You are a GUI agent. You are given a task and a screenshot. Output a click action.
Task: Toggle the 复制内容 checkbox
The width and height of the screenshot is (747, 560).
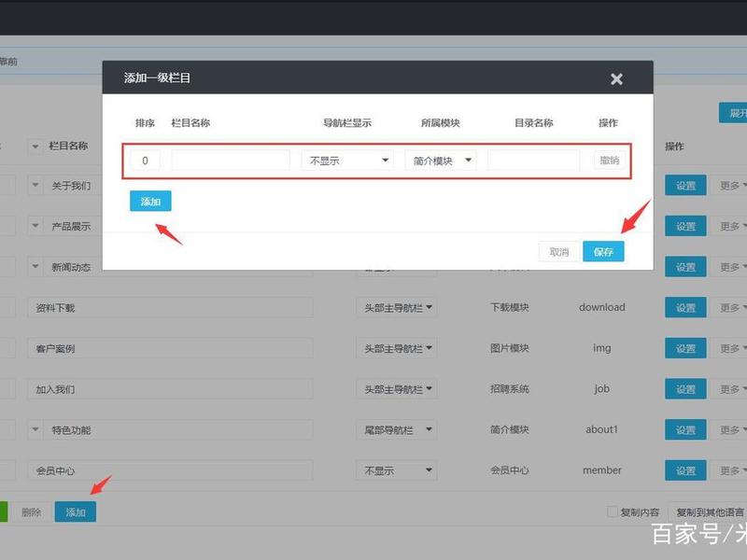point(613,511)
